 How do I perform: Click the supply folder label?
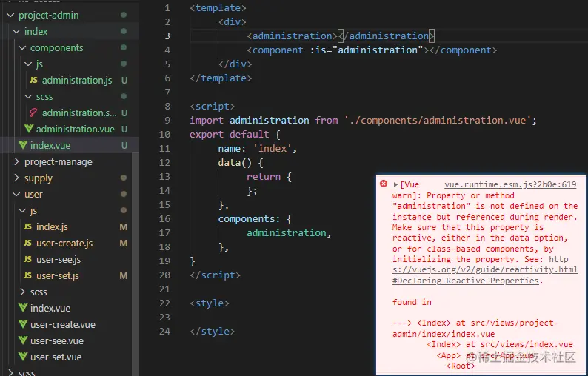coord(39,178)
